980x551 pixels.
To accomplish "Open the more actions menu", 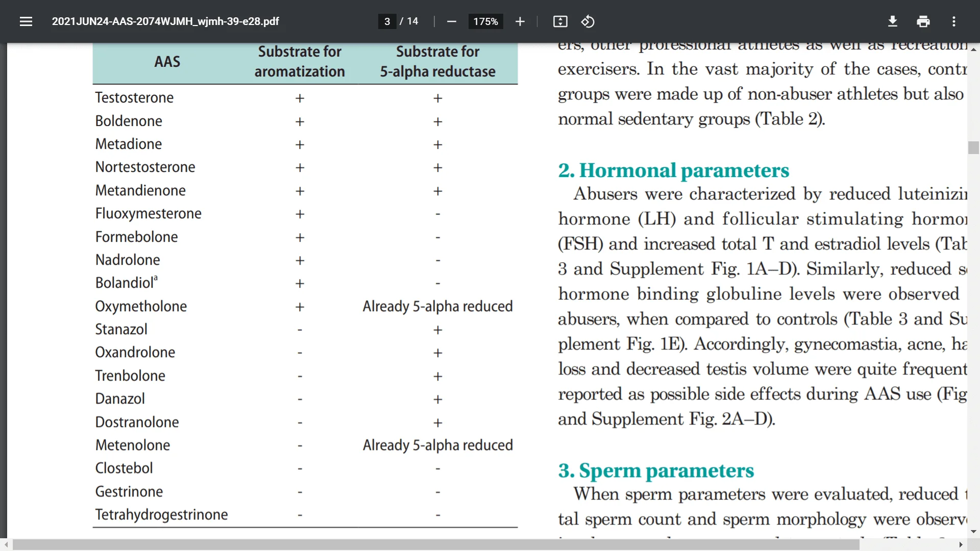I will (x=953, y=21).
